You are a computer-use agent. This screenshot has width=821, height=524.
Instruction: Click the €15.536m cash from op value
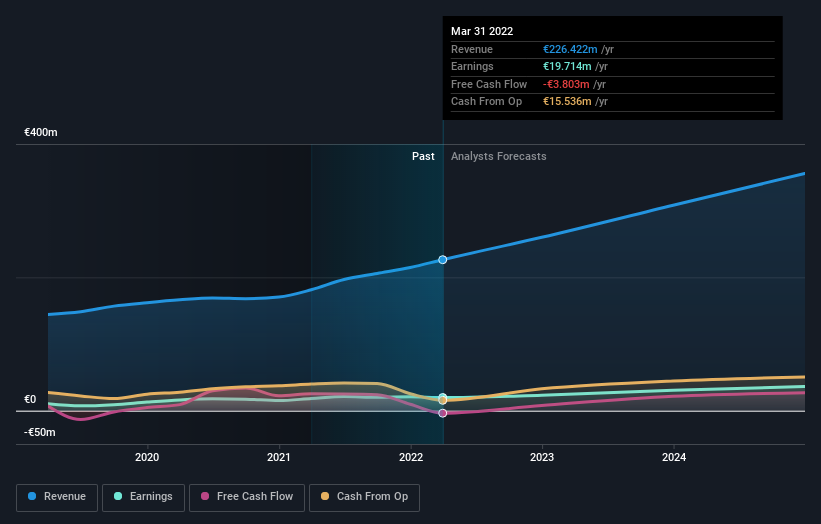click(567, 102)
